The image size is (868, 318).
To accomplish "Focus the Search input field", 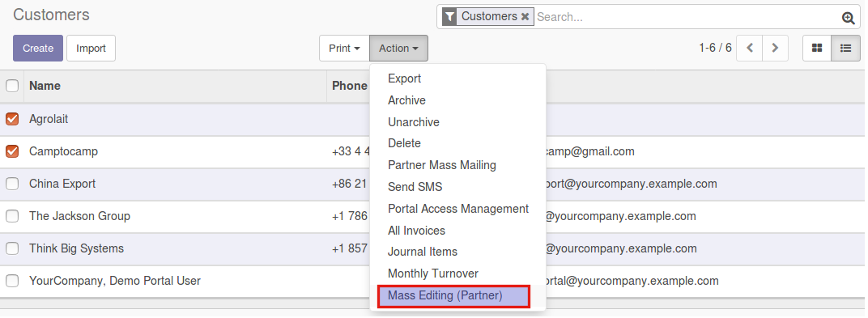I will coord(687,17).
